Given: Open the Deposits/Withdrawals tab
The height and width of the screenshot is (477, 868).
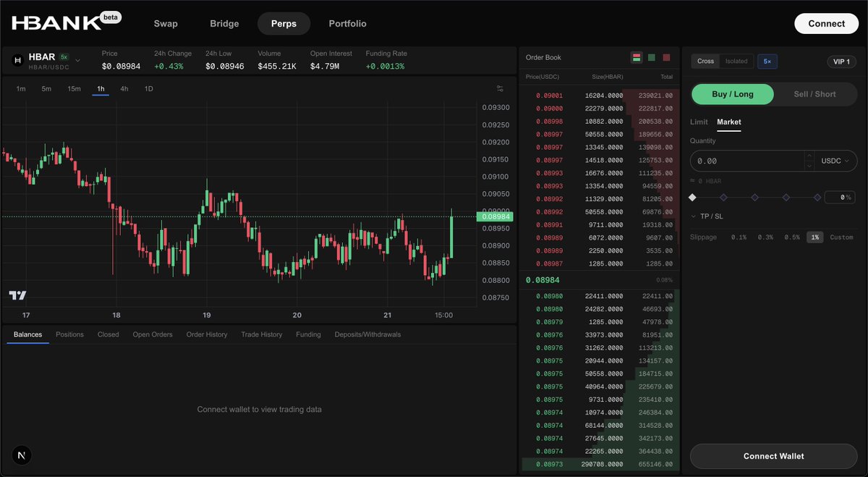Looking at the screenshot, I should point(367,334).
